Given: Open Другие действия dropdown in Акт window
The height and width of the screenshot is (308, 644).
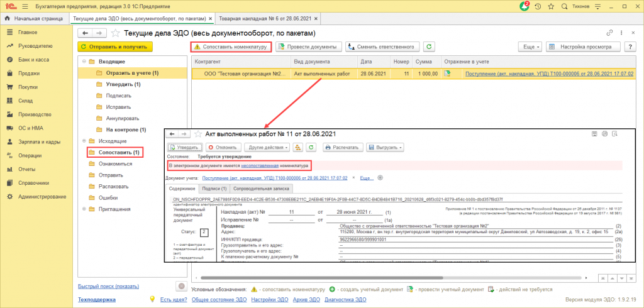Looking at the screenshot, I should pyautogui.click(x=268, y=147).
